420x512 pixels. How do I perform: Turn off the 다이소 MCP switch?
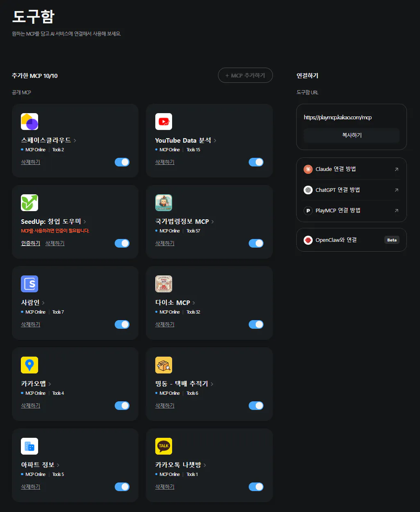pyautogui.click(x=256, y=324)
